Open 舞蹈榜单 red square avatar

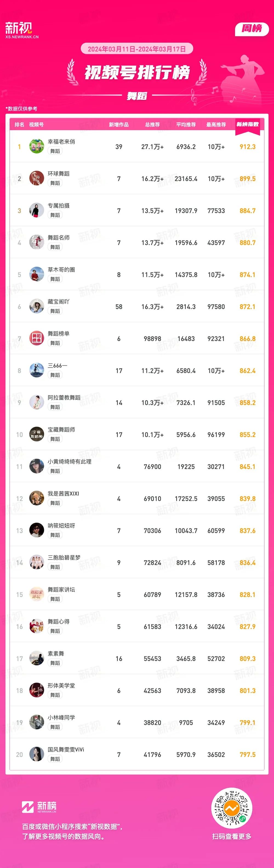click(x=36, y=338)
